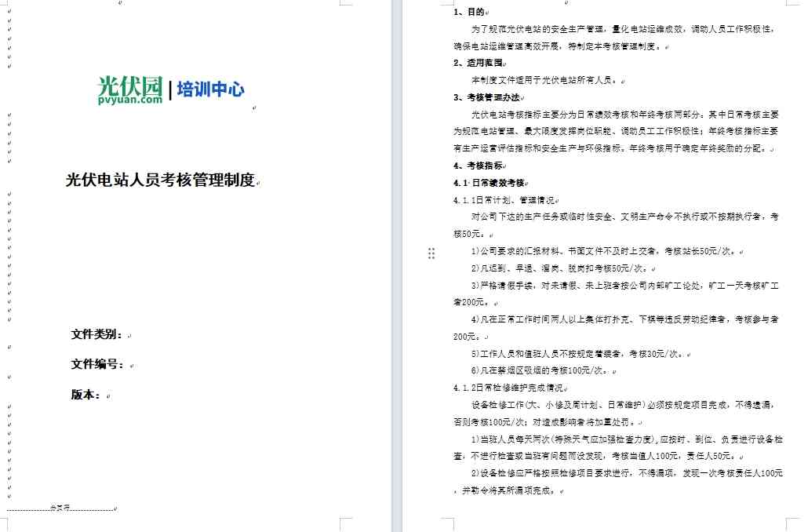Click the heading 1、目的
This screenshot has width=808, height=532.
(x=468, y=12)
